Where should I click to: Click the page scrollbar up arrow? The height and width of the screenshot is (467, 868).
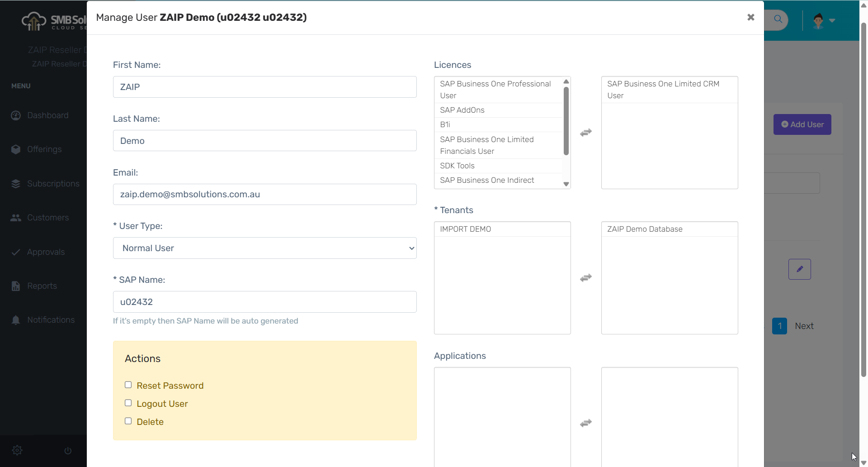click(863, 5)
